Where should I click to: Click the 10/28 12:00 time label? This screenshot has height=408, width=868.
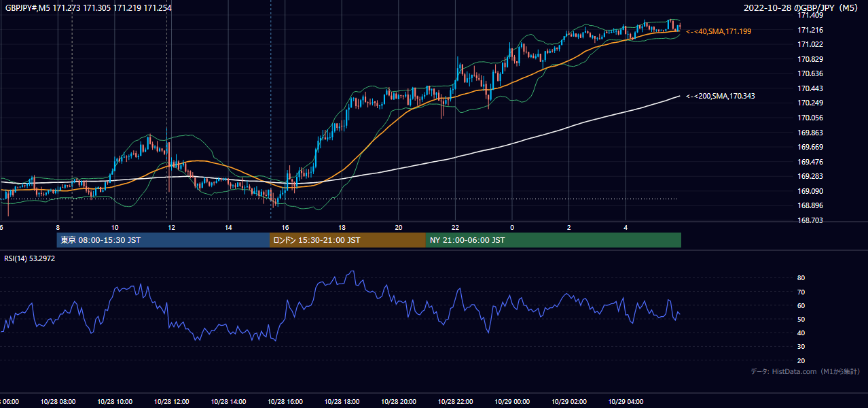(171, 401)
